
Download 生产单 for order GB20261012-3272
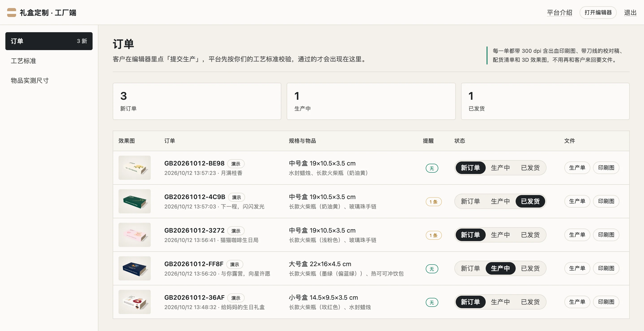(577, 235)
